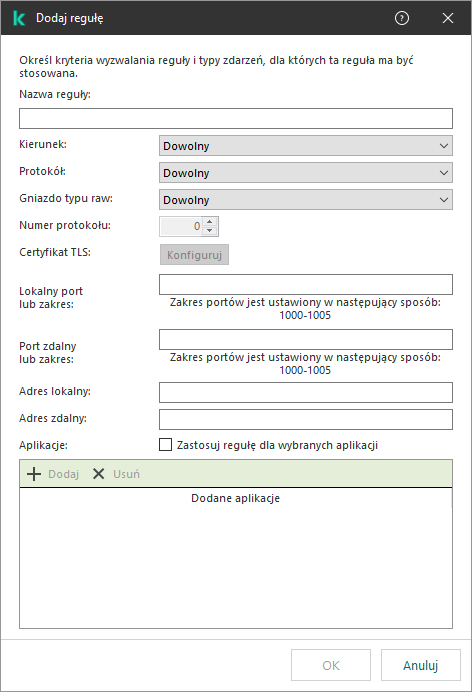
Task: Enable Zastosuj regułę dla wybranych aplikacji
Action: [x=165, y=444]
